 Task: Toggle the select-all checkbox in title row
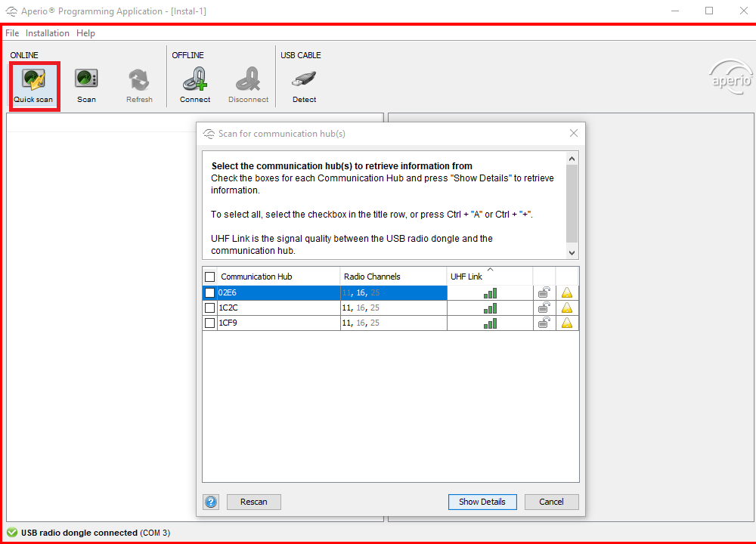(x=210, y=277)
